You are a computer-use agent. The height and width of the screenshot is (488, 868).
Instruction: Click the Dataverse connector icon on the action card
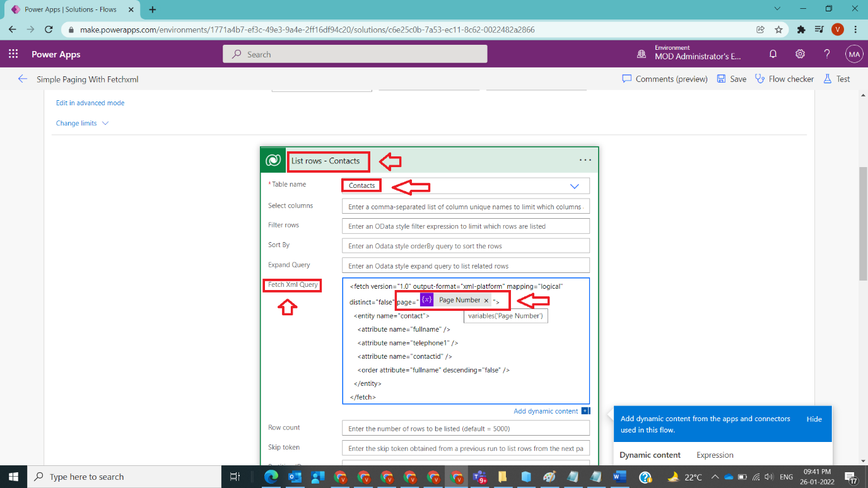click(273, 160)
